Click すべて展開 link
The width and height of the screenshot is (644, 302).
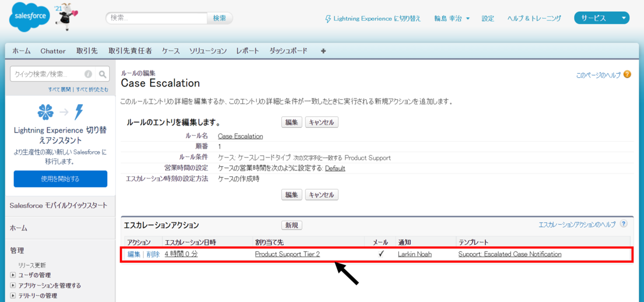[61, 89]
